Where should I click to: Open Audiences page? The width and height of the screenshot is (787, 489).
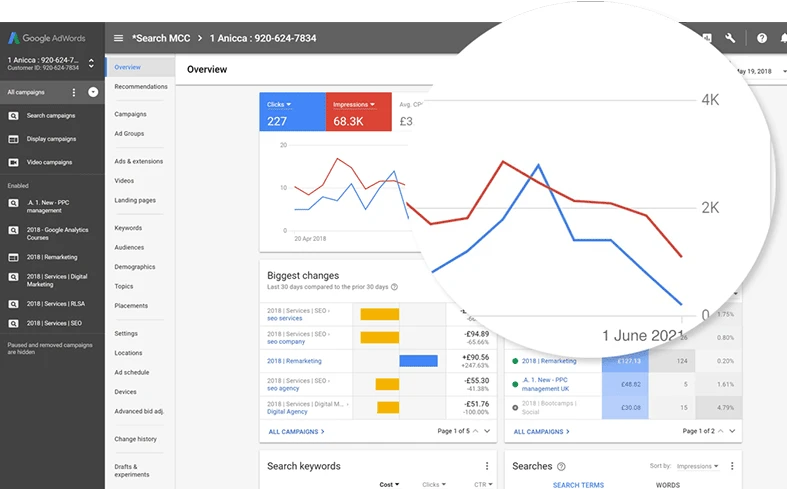point(129,248)
